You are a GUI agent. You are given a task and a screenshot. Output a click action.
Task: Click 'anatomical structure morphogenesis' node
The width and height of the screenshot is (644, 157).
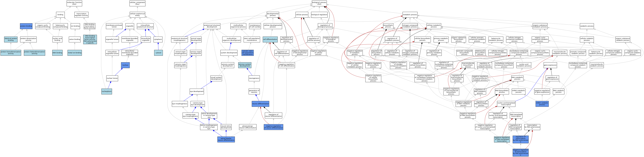(x=179, y=39)
